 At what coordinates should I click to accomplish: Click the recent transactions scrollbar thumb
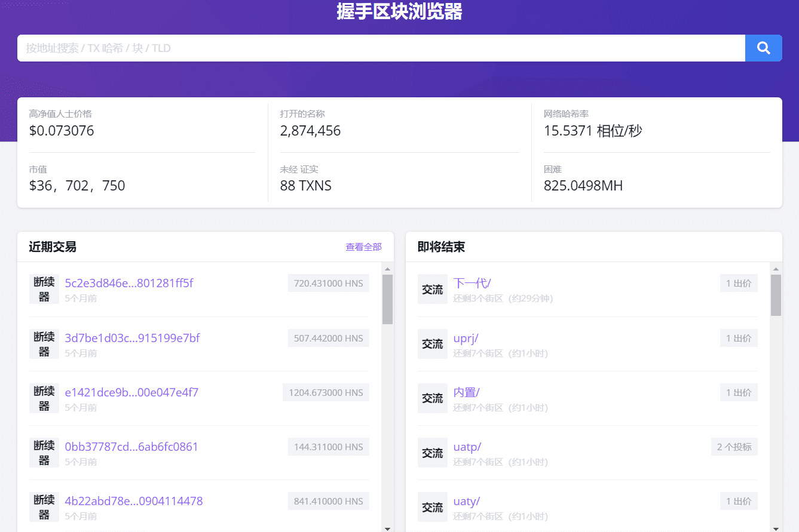coord(387,299)
